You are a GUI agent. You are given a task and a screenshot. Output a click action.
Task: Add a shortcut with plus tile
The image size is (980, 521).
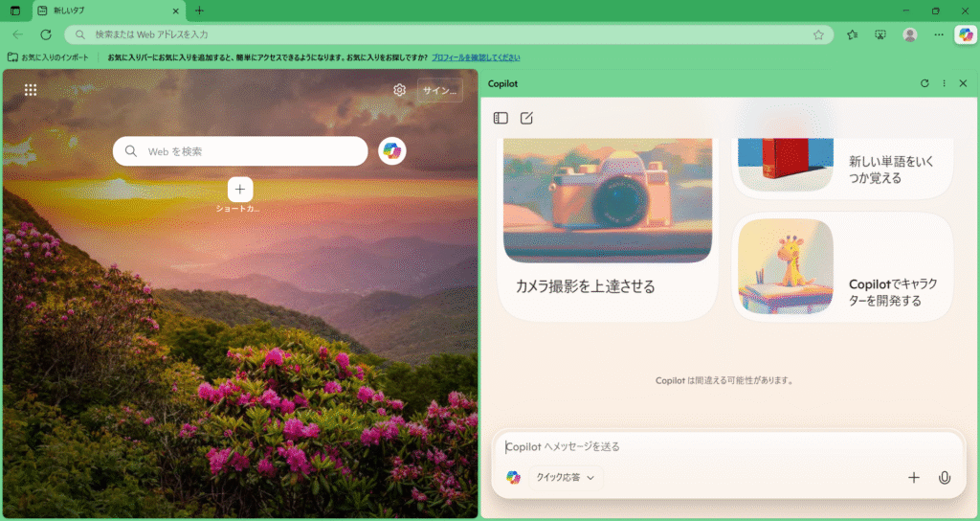point(240,190)
